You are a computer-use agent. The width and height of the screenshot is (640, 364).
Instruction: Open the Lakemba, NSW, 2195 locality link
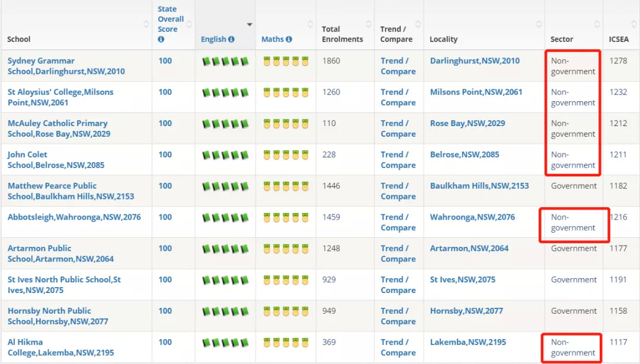468,343
